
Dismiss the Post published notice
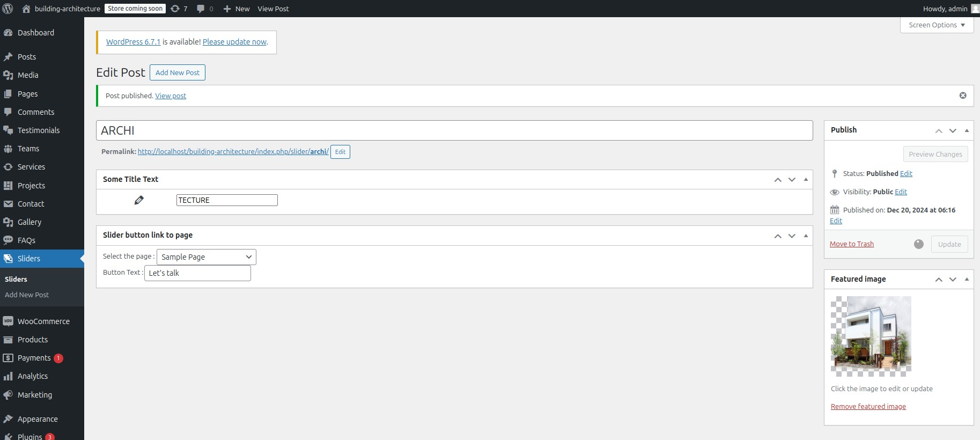963,96
